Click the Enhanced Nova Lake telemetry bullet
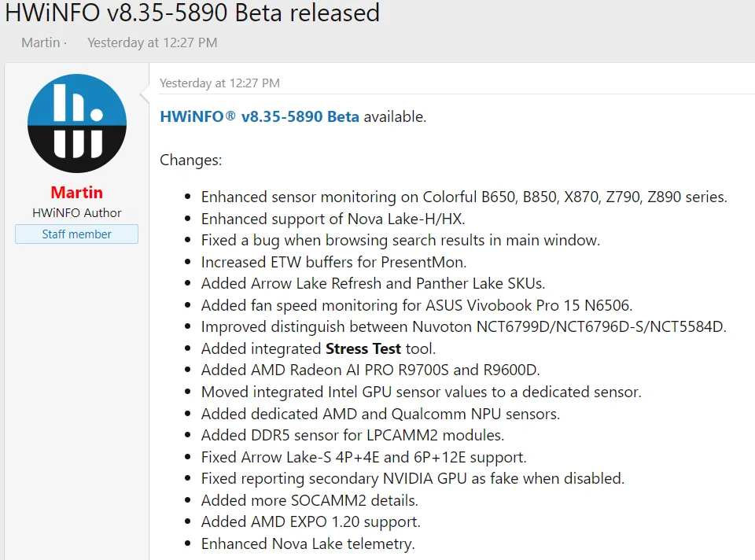755x560 pixels. coord(308,543)
